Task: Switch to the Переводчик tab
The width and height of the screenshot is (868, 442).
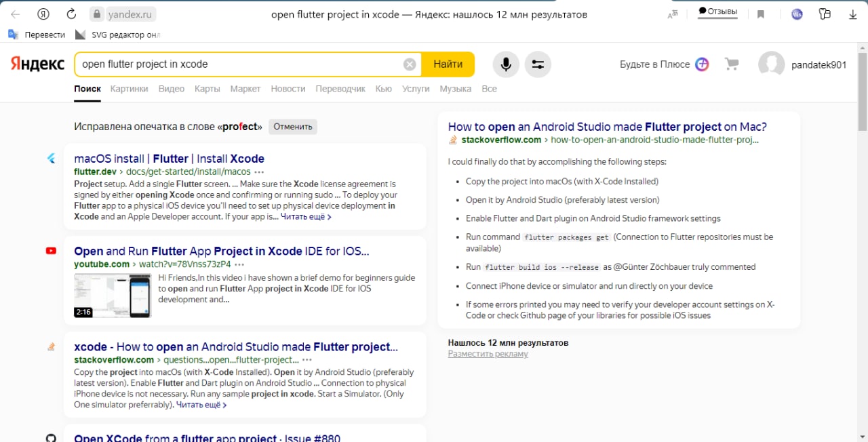Action: click(340, 89)
